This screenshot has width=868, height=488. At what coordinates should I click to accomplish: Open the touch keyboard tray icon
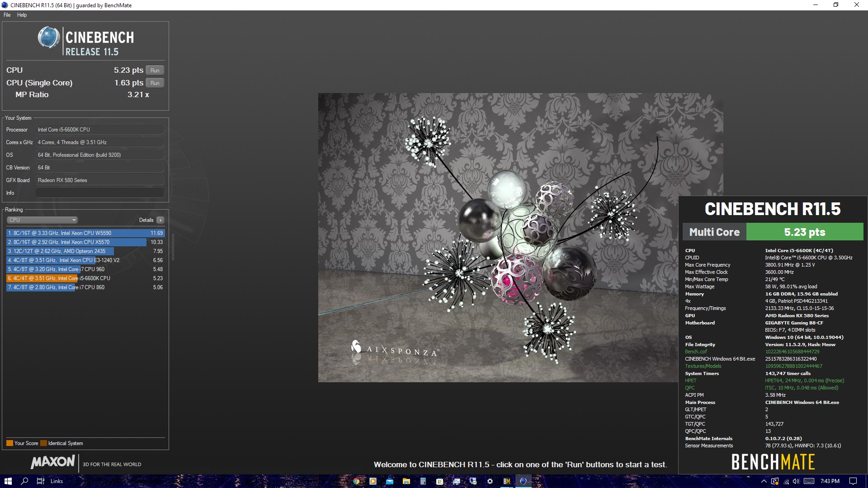[809, 481]
